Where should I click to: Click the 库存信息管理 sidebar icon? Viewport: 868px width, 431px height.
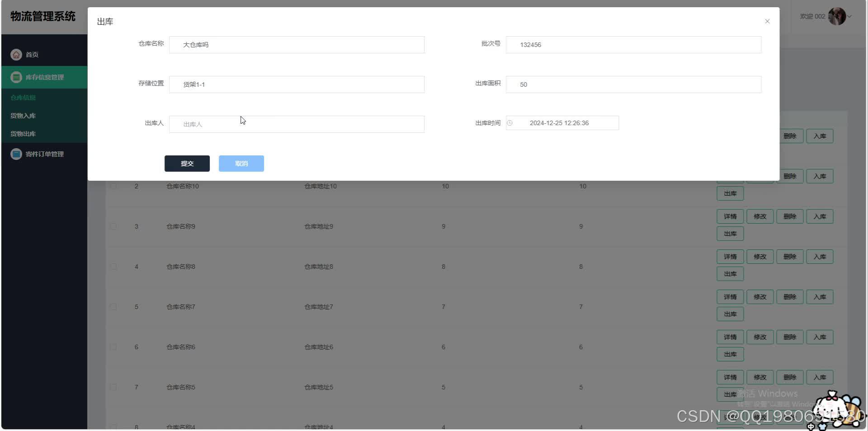point(16,77)
